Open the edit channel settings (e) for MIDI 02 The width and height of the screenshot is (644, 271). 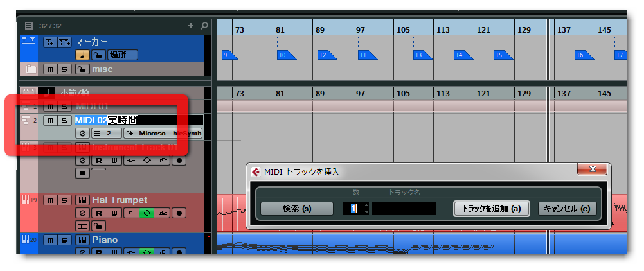pyautogui.click(x=82, y=134)
